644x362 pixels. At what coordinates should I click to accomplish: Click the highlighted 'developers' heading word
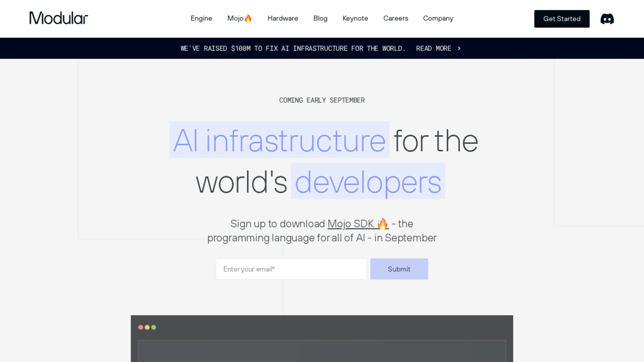point(368,181)
